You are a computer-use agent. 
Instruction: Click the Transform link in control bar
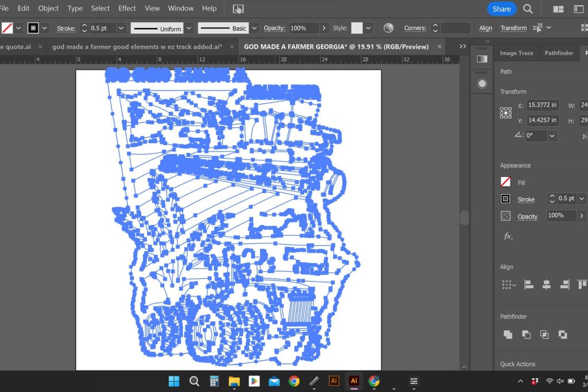point(513,28)
